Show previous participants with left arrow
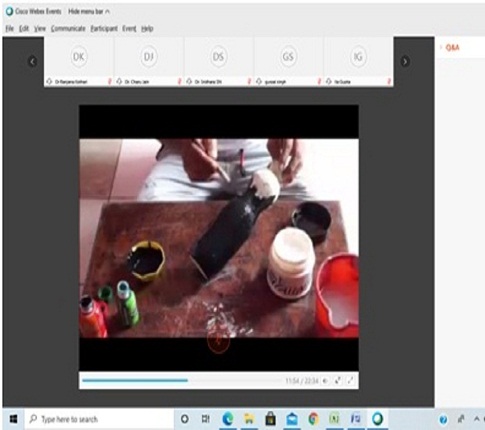485x430 pixels. [32, 62]
